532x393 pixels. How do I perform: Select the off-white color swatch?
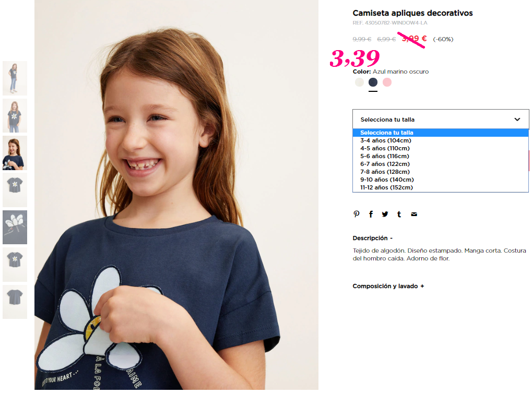[x=359, y=82]
